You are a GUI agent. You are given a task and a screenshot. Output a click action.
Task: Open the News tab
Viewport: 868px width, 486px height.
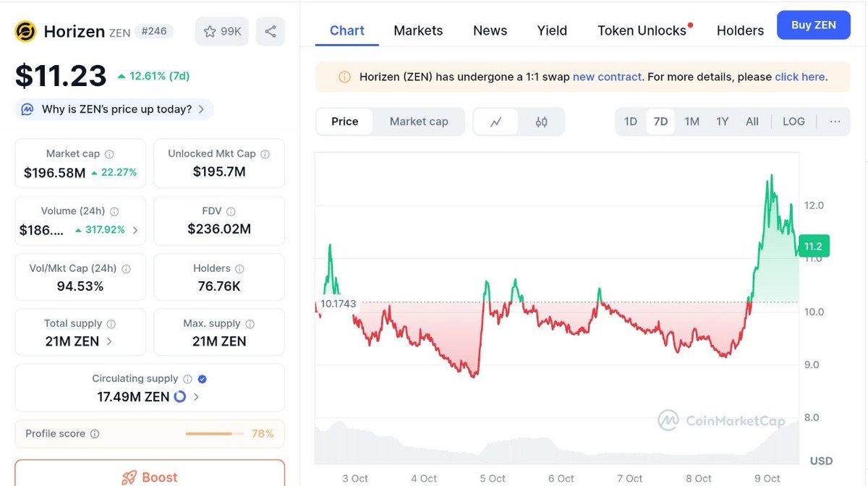pyautogui.click(x=490, y=30)
